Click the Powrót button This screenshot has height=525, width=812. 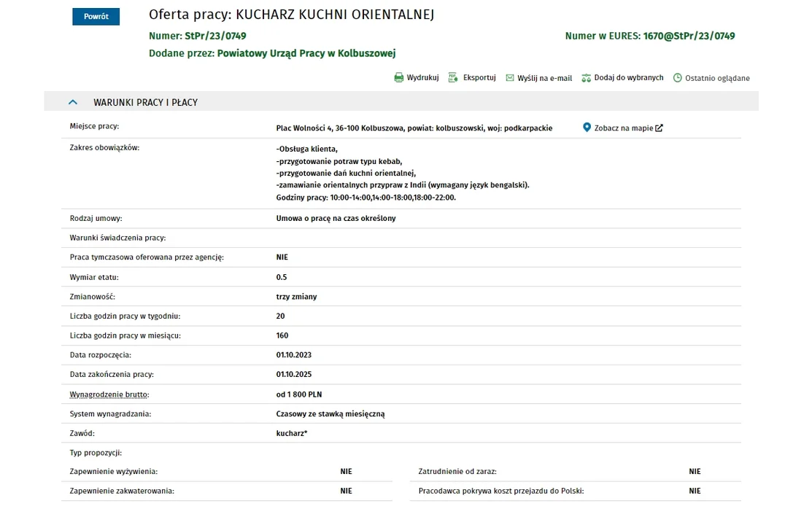pyautogui.click(x=96, y=17)
